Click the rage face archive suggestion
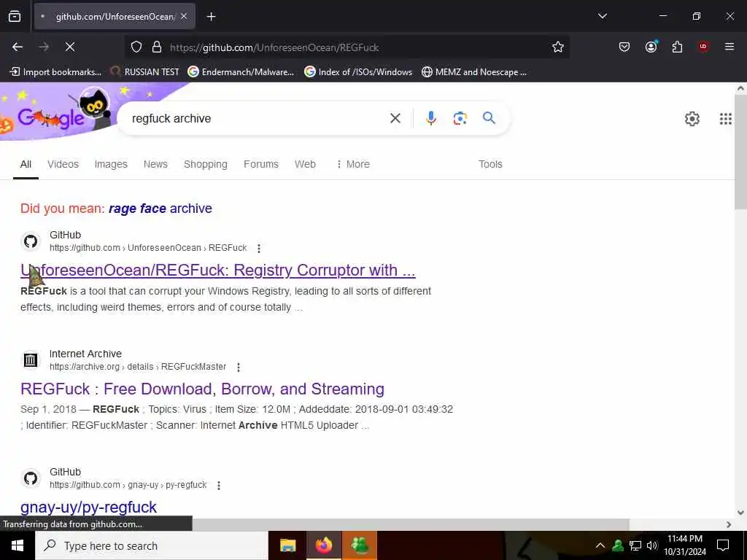 pyautogui.click(x=160, y=209)
